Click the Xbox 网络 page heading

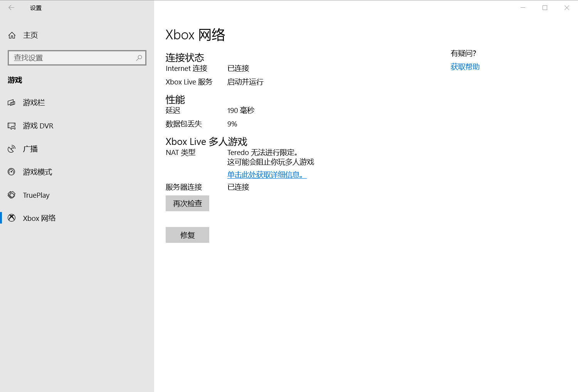pos(195,35)
